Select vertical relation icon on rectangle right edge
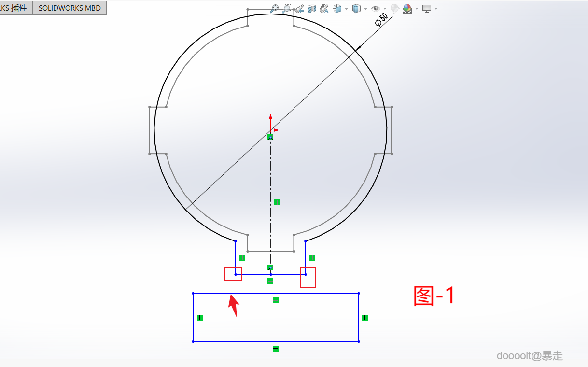 pyautogui.click(x=365, y=318)
